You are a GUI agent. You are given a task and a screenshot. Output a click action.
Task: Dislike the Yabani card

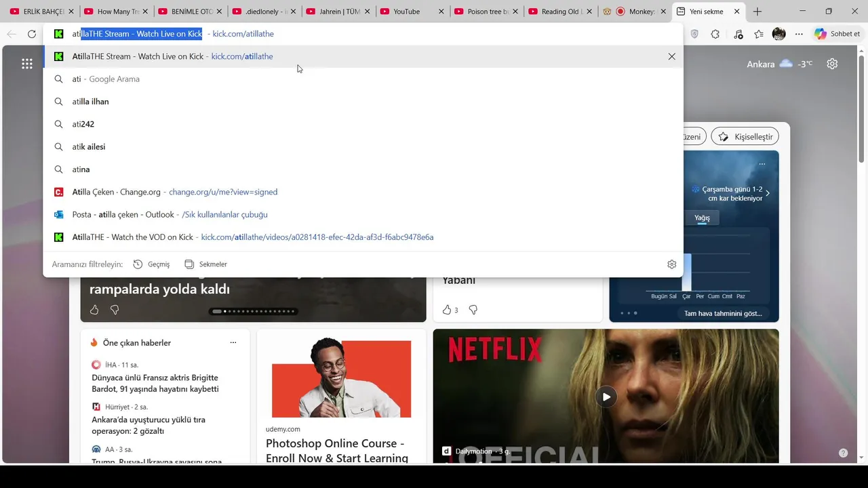(x=473, y=310)
